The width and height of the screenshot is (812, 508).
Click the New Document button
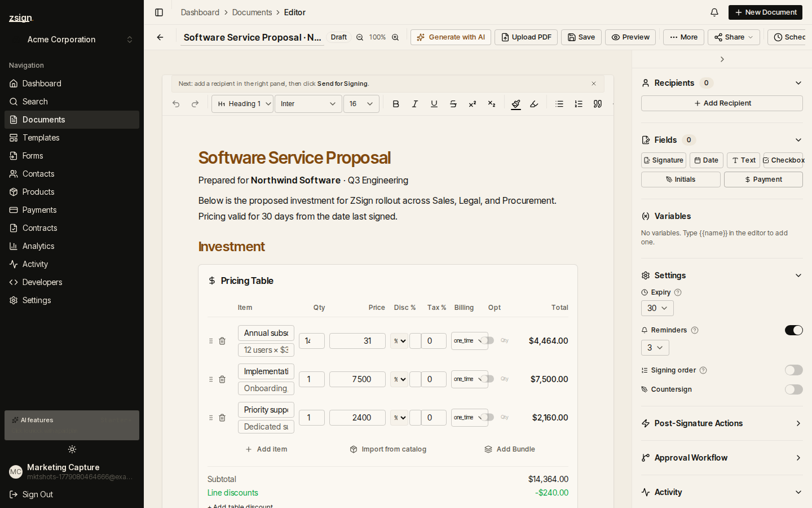tap(765, 12)
